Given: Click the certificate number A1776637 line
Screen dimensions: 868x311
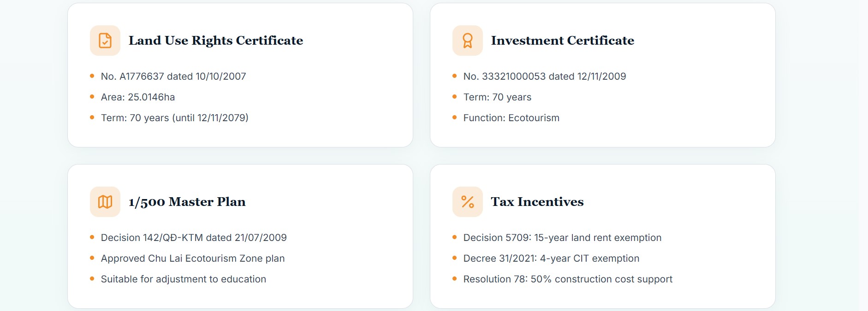Looking at the screenshot, I should (173, 76).
